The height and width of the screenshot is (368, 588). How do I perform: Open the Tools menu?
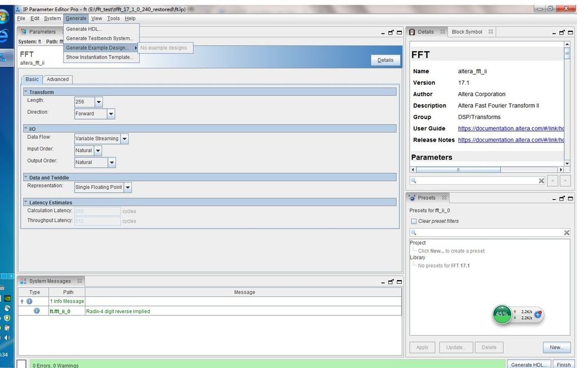pos(113,18)
